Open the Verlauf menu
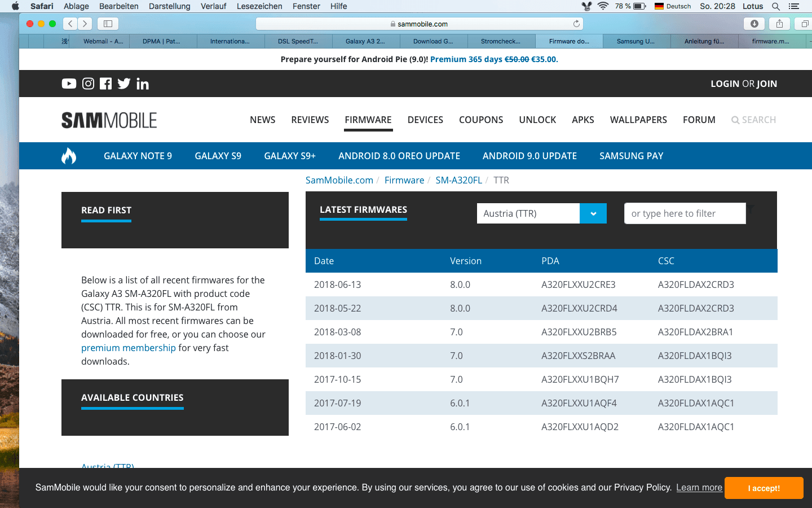The width and height of the screenshot is (812, 508). pyautogui.click(x=214, y=6)
